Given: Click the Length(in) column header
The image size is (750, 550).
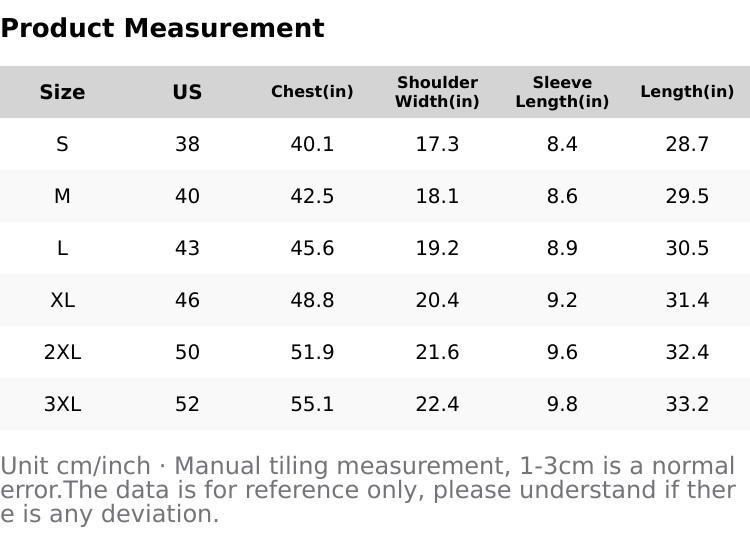Looking at the screenshot, I should 687,92.
